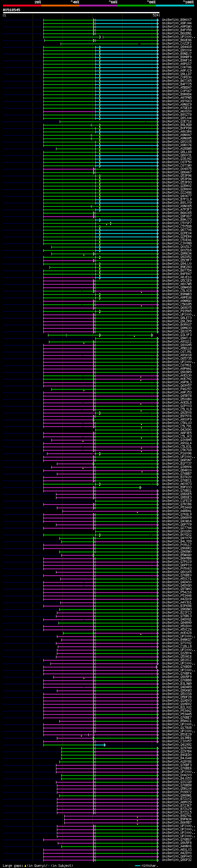Select the UniRef100_A4RRA1 label
The height and width of the screenshot is (868, 197).
point(177,511)
